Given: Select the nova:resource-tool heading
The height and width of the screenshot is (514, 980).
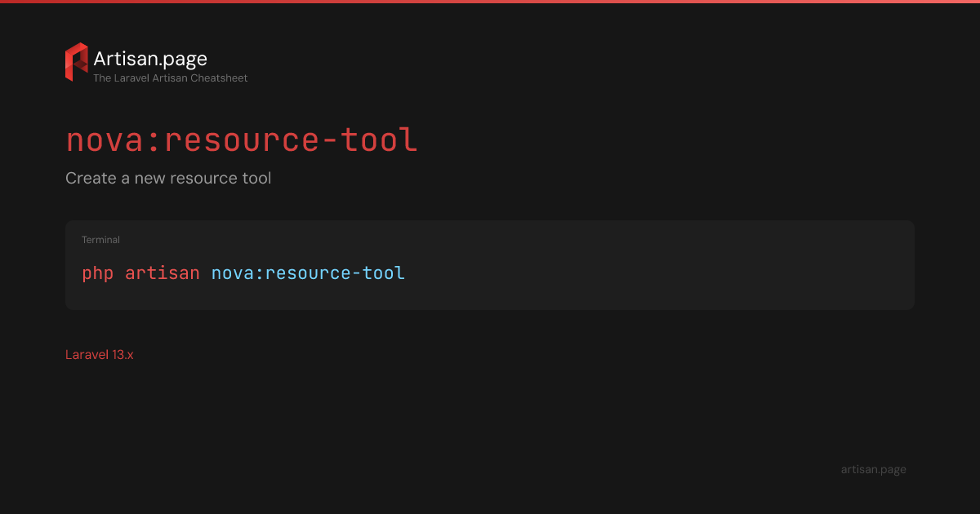Looking at the screenshot, I should (x=242, y=140).
